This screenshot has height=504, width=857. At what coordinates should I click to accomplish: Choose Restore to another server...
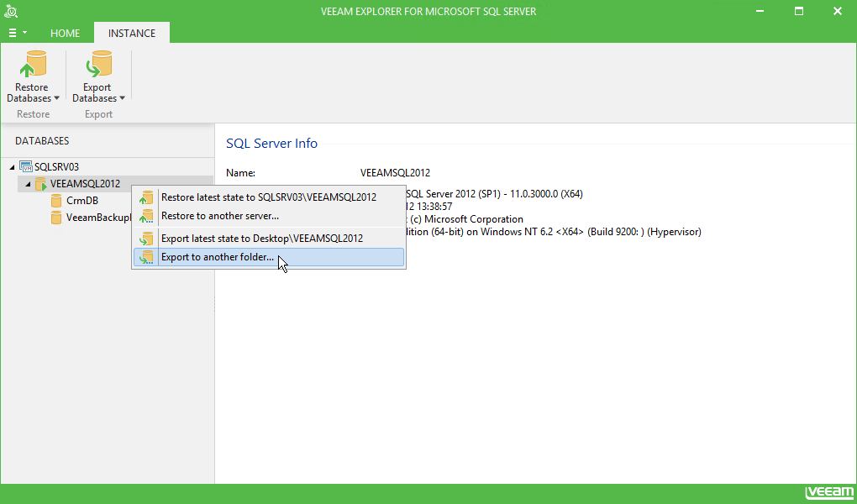[x=269, y=216]
